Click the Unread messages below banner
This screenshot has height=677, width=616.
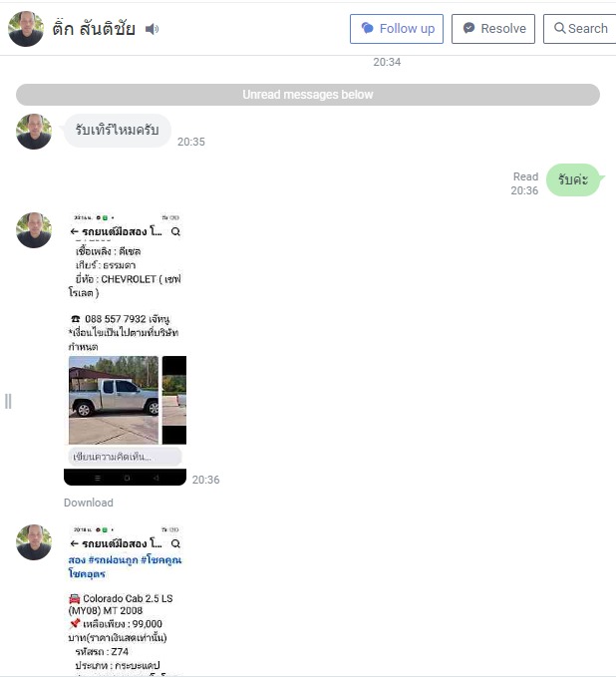308,95
